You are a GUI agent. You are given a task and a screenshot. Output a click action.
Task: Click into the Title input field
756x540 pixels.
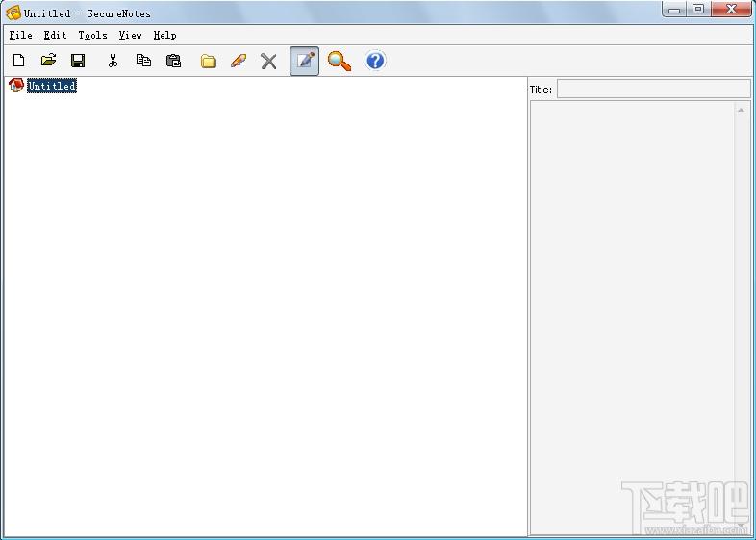tap(654, 90)
